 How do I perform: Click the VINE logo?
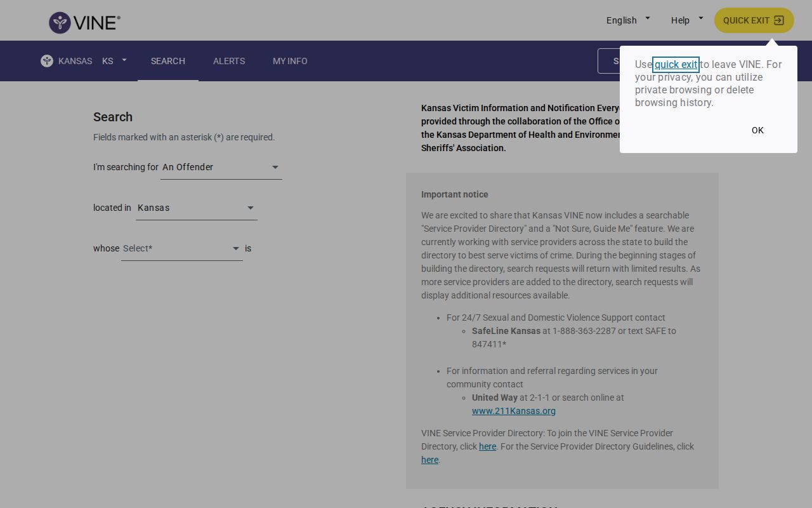click(x=84, y=22)
